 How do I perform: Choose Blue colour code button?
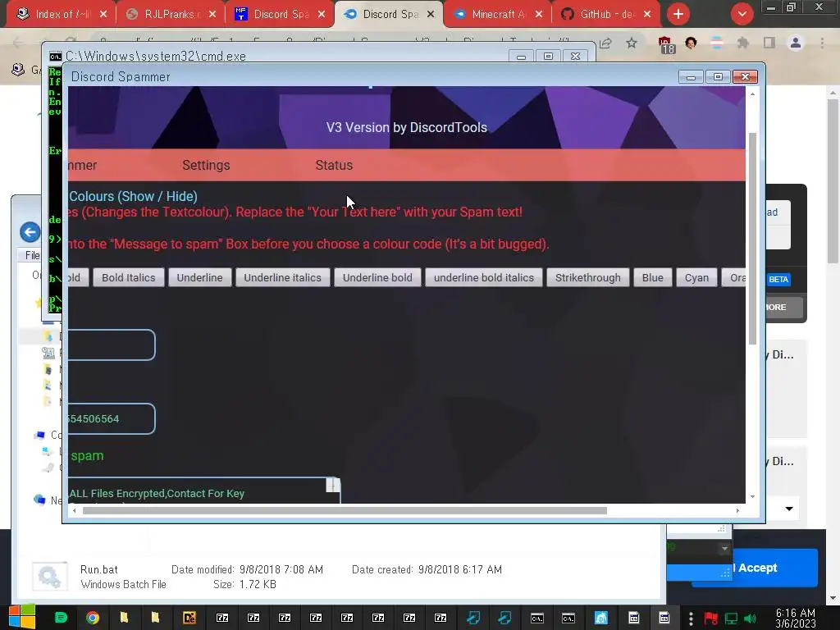click(x=652, y=277)
